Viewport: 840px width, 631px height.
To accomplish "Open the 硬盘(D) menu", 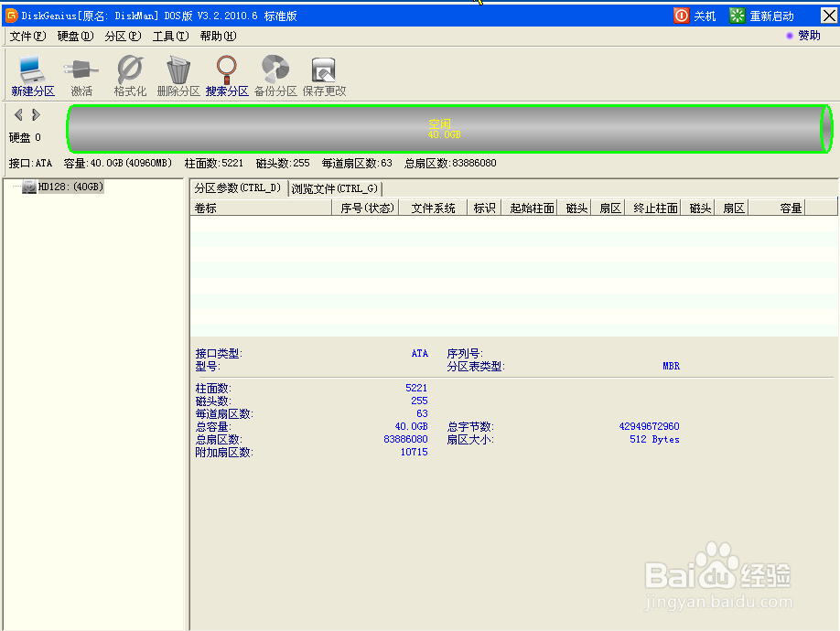I will pos(76,36).
